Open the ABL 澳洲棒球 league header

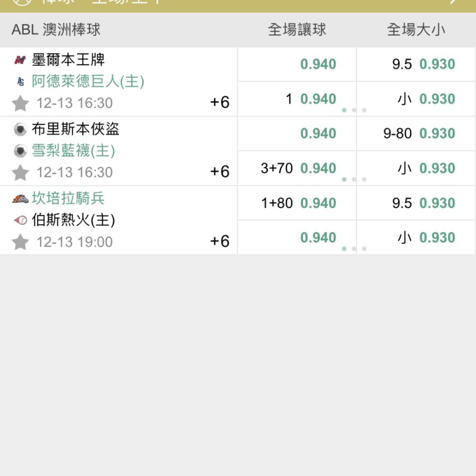click(56, 30)
